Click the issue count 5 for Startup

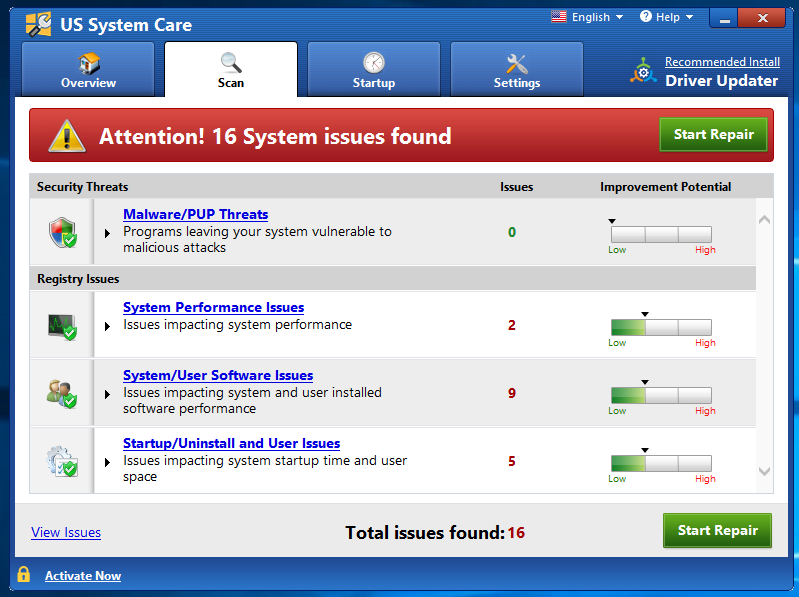click(x=512, y=462)
